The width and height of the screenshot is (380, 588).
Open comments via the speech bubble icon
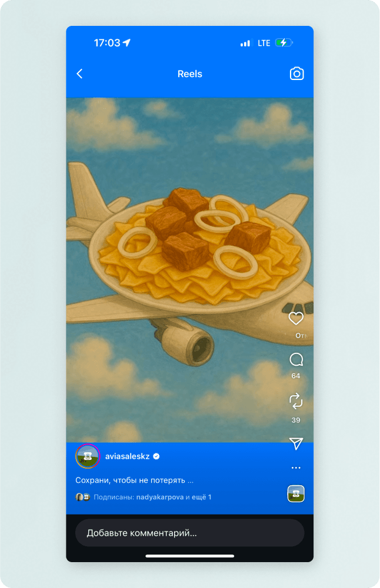coord(296,360)
